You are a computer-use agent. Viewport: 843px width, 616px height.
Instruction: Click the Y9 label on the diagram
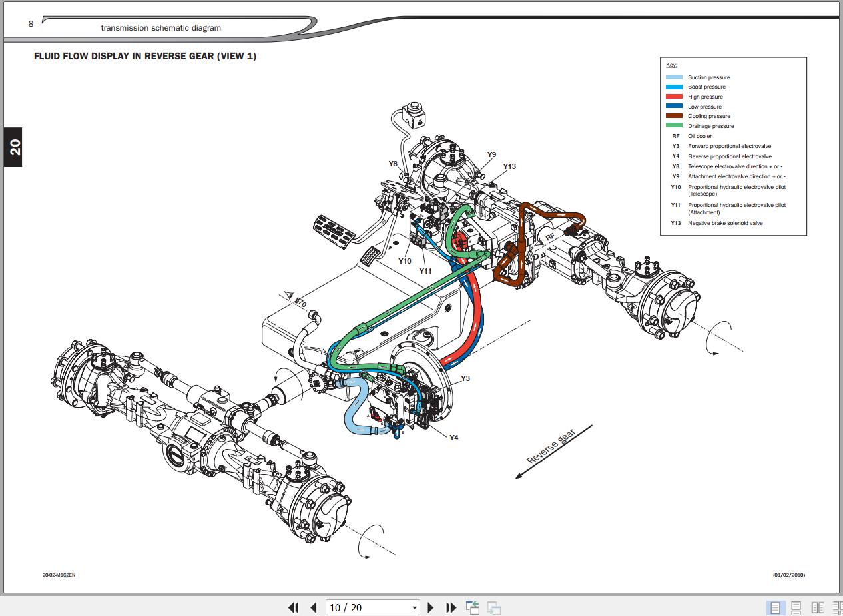pos(491,154)
